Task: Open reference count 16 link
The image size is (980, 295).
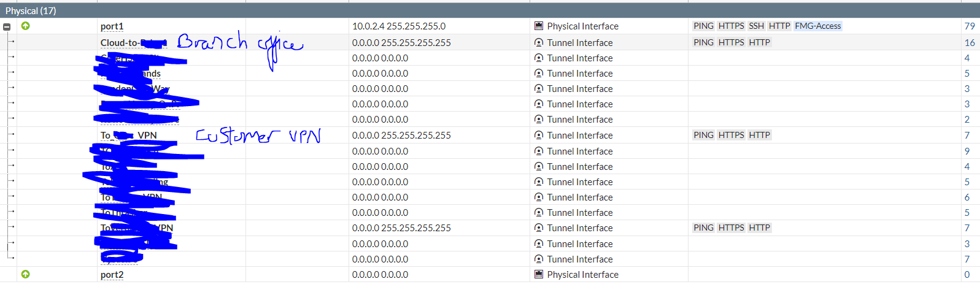Action: tap(970, 42)
